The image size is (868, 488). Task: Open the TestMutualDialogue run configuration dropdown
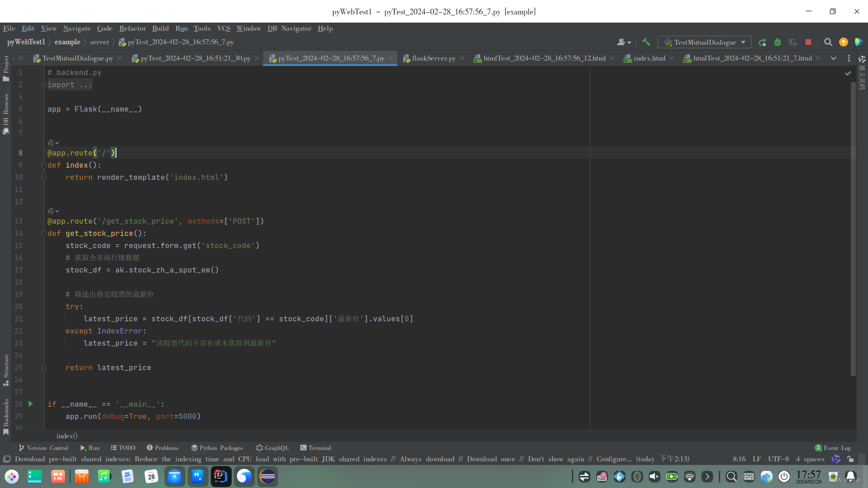[x=704, y=42]
